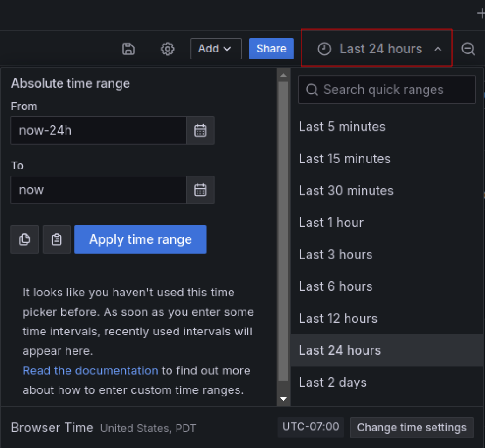This screenshot has height=448, width=485.
Task: Click the Search quick ranges field
Action: point(386,89)
